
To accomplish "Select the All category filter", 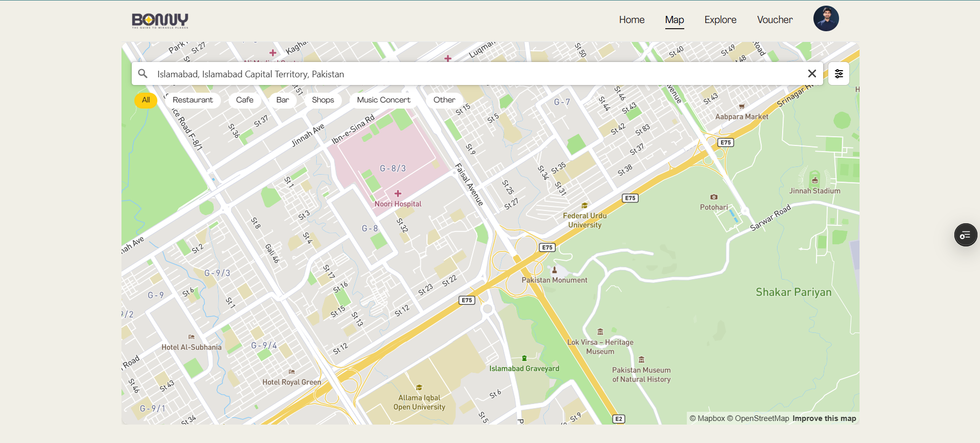I will coord(146,100).
